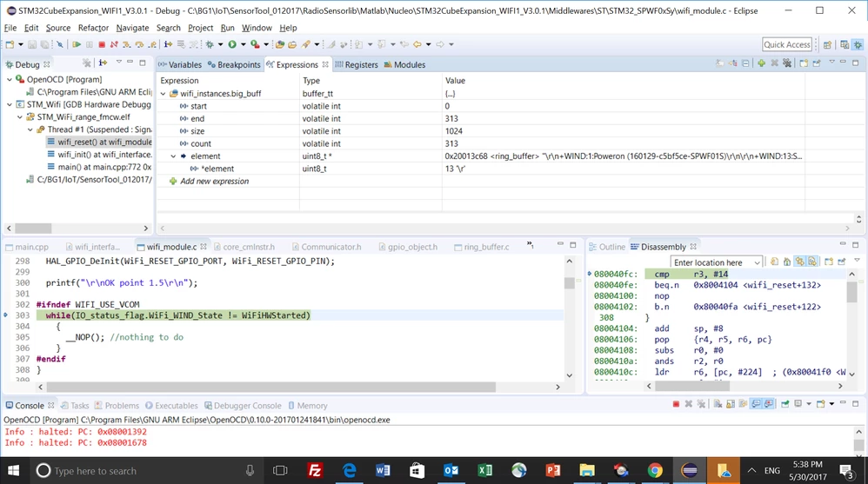868x484 pixels.
Task: Click Instruction Stepping icon in Debug view
Action: (x=103, y=63)
